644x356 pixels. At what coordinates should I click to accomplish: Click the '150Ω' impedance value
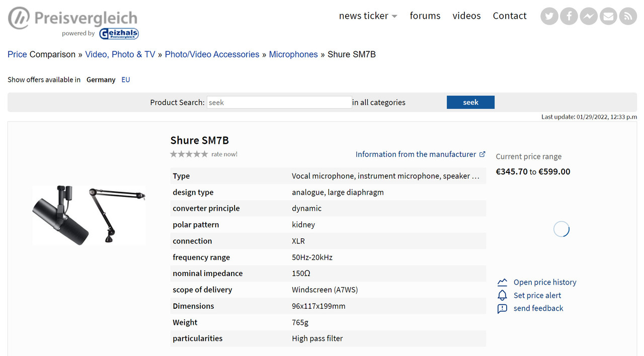pyautogui.click(x=301, y=274)
